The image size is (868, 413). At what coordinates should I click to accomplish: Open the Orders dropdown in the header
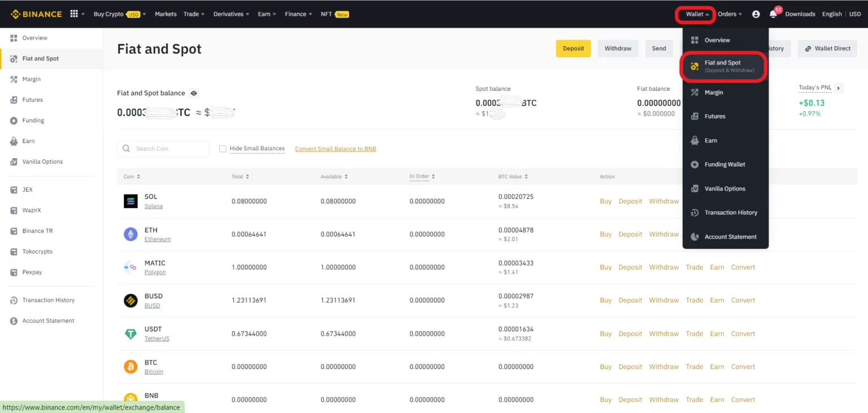tap(730, 14)
